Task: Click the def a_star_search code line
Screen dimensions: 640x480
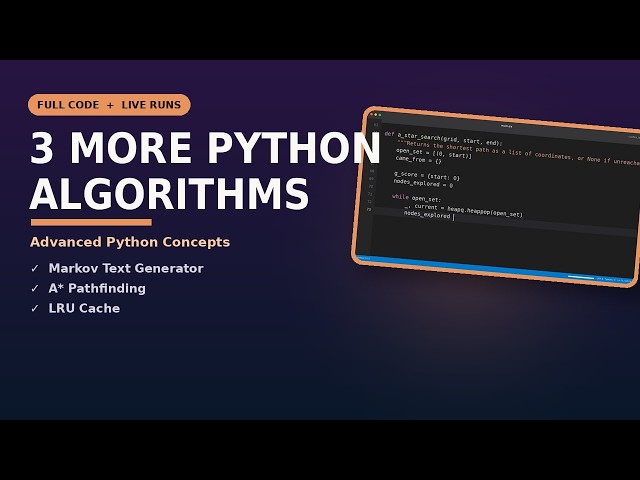Action: pyautogui.click(x=443, y=138)
